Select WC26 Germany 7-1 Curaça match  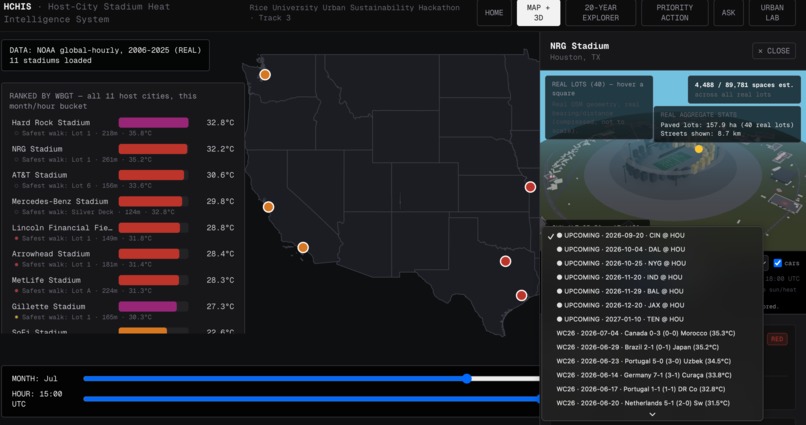tap(652, 375)
